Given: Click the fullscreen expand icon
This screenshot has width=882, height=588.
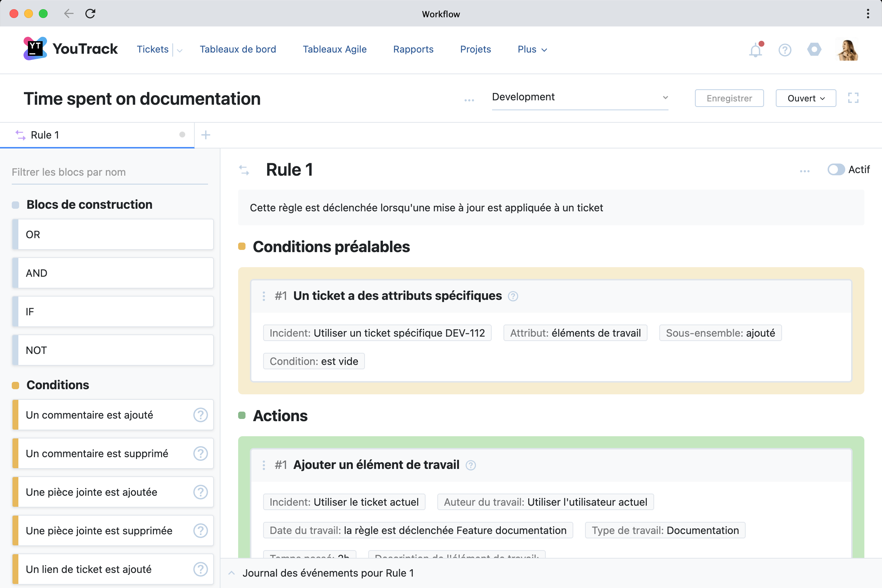Looking at the screenshot, I should click(853, 98).
